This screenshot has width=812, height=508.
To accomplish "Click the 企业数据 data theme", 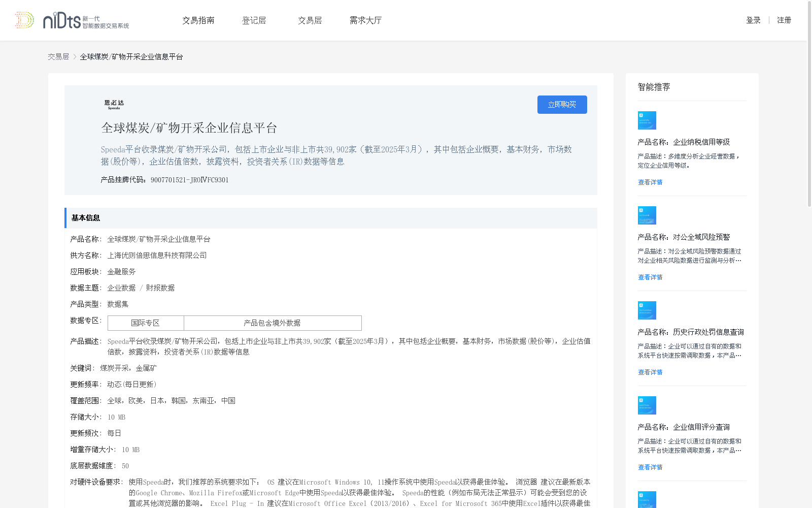I will (x=121, y=288).
